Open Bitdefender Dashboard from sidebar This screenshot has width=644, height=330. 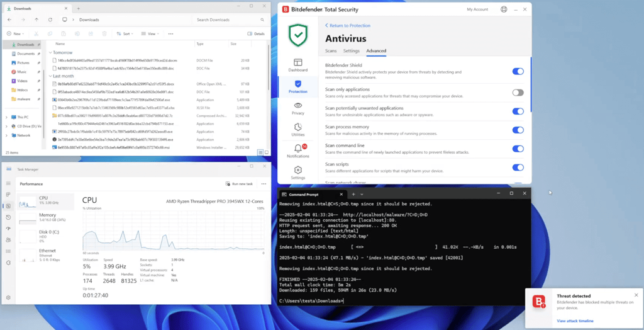[x=297, y=65]
